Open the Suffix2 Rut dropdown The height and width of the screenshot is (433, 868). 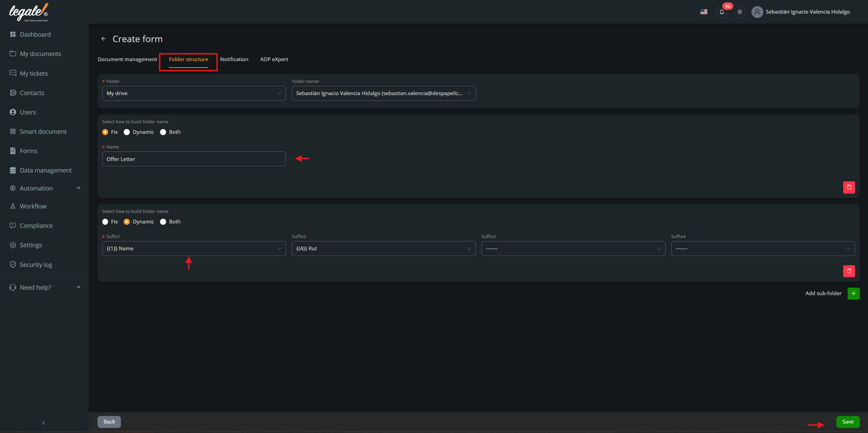[x=383, y=249]
